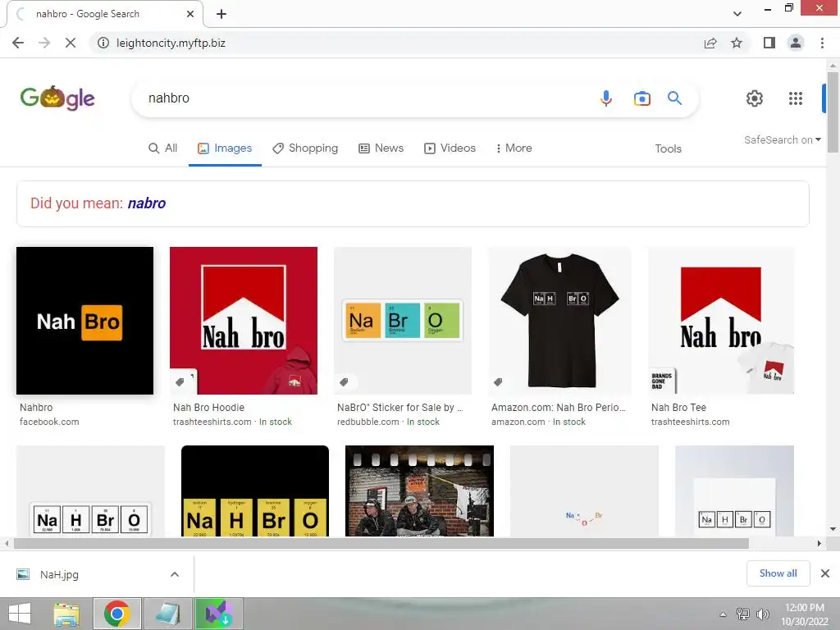Open the two men film-strip photo thumbnail

pyautogui.click(x=419, y=491)
